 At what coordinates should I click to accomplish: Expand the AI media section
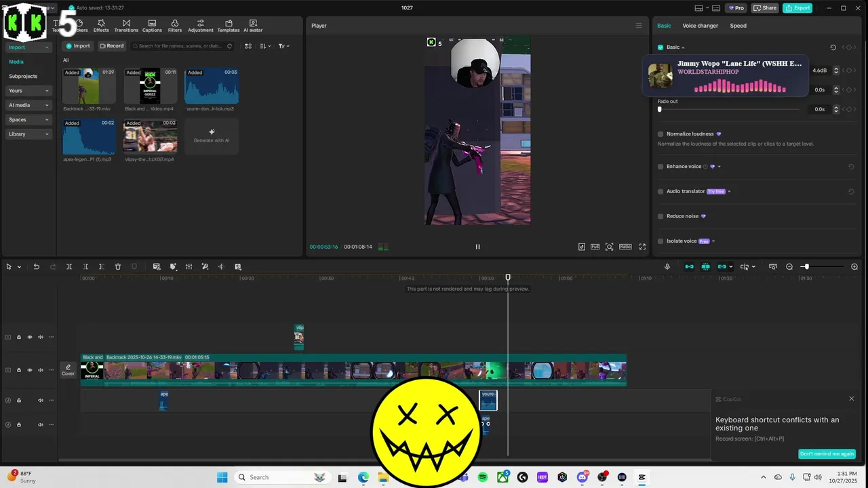pyautogui.click(x=28, y=105)
